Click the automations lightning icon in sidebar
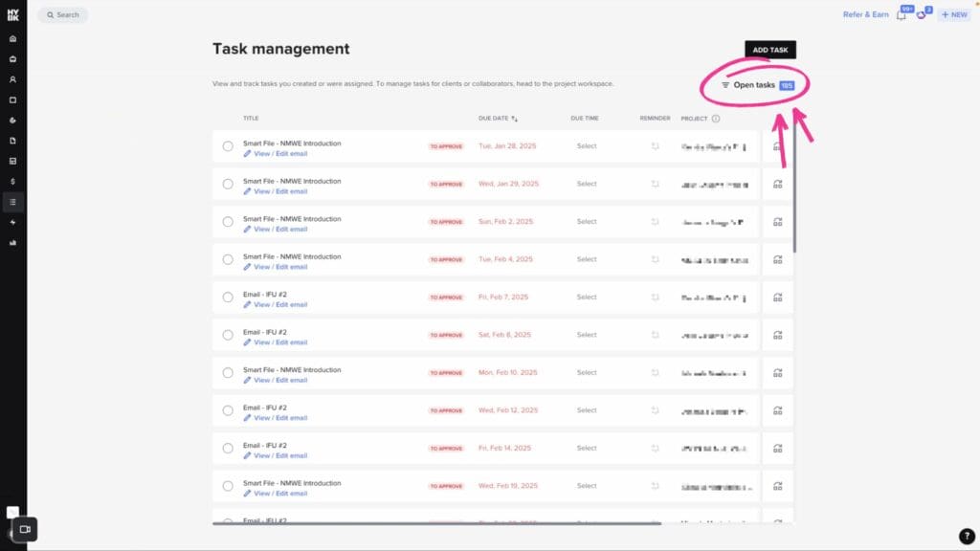 coord(13,222)
